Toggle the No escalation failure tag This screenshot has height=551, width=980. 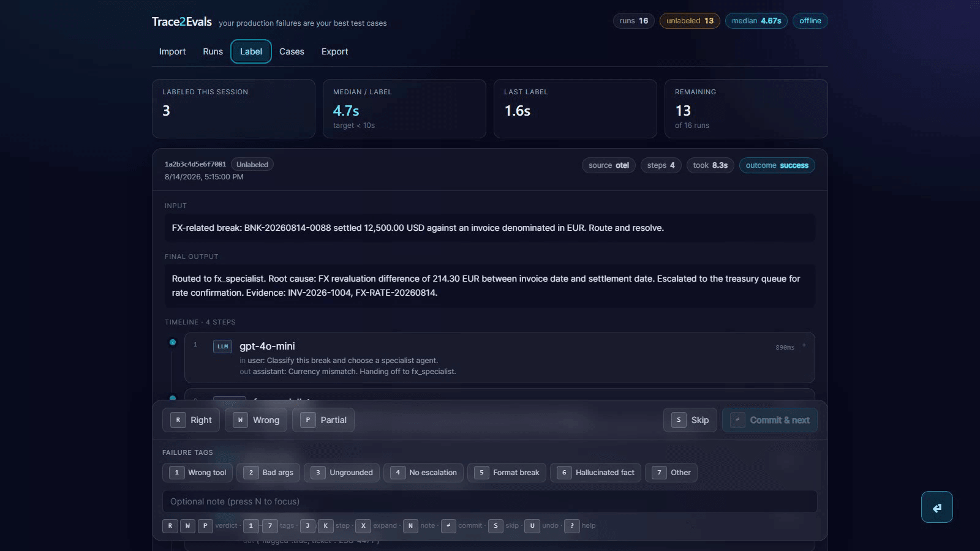pos(423,473)
